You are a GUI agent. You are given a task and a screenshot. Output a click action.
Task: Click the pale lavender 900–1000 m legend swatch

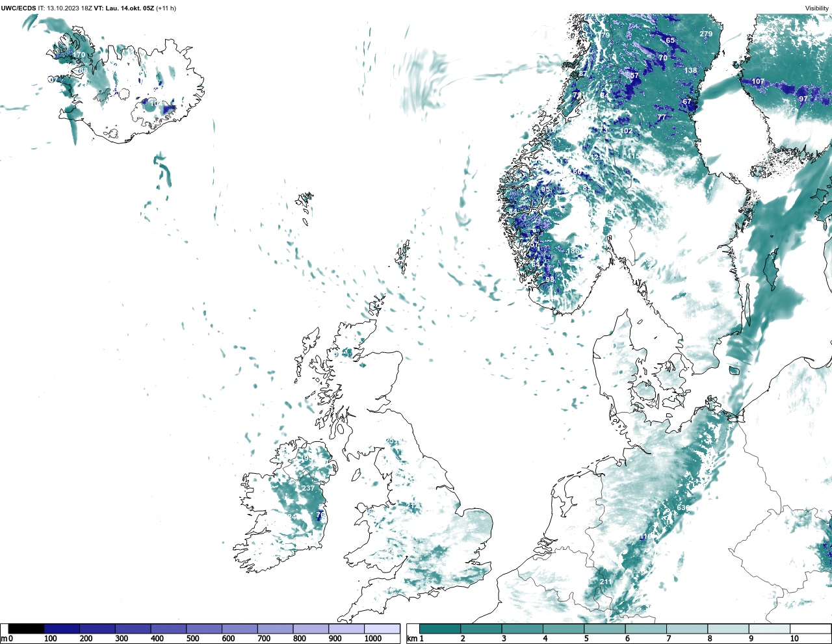coord(346,628)
